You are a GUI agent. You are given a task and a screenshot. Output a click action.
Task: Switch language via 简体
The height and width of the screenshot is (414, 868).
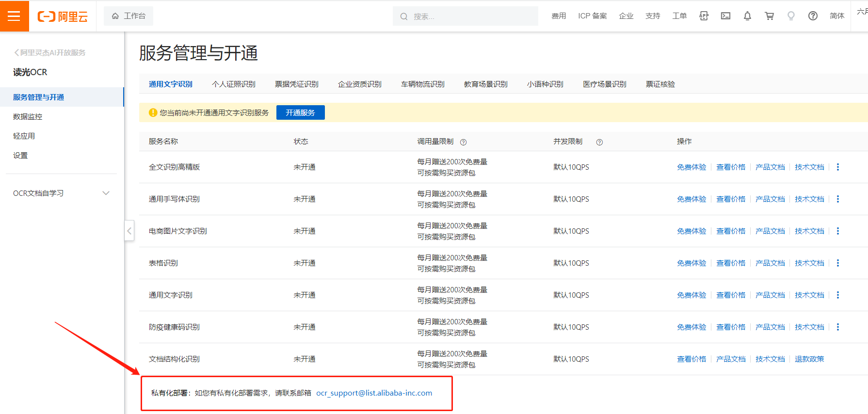(837, 16)
